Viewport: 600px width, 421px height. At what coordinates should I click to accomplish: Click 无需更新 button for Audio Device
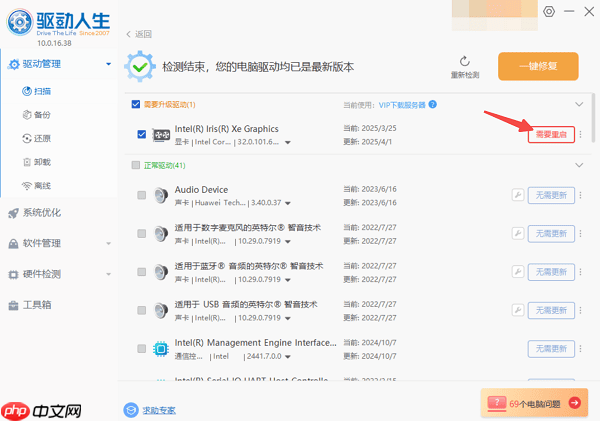(551, 195)
